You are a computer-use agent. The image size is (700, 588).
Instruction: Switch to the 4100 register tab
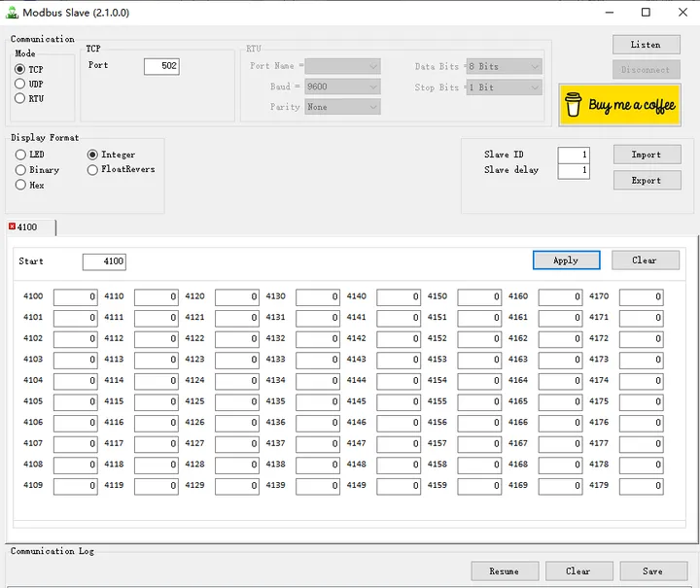coord(30,227)
